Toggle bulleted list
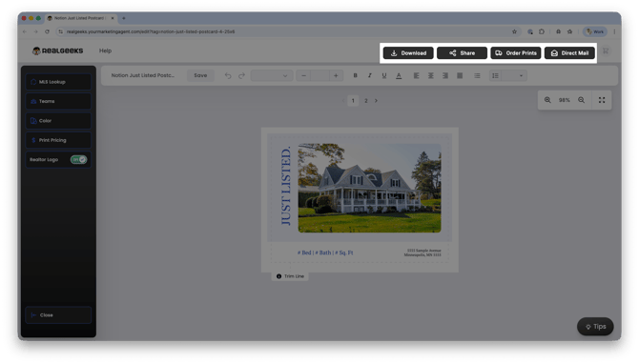 (477, 75)
